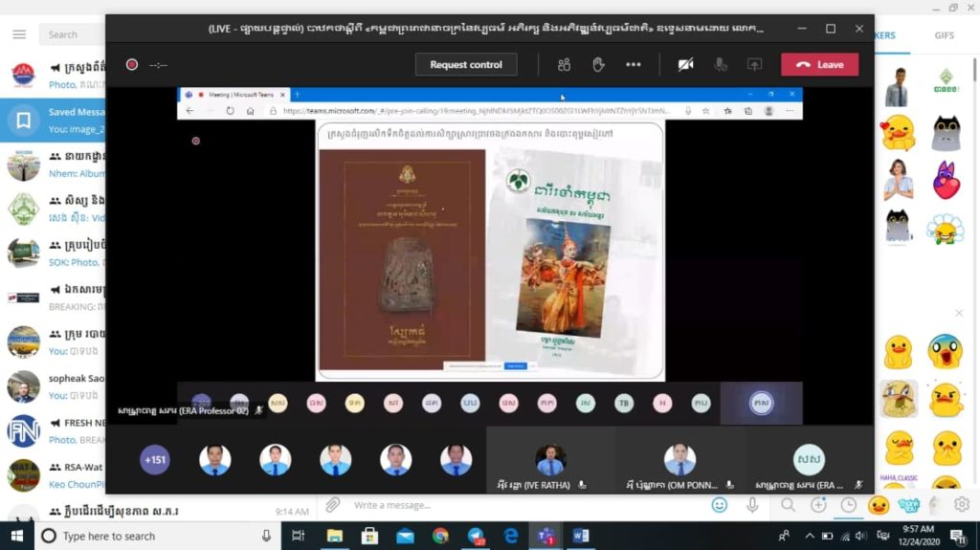Leave the Teams meeting

(x=819, y=64)
